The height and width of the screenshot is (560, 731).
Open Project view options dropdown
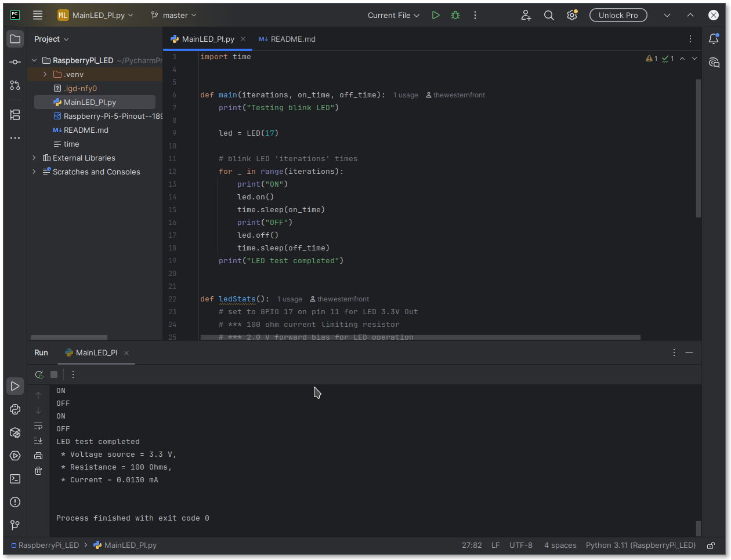click(x=51, y=39)
